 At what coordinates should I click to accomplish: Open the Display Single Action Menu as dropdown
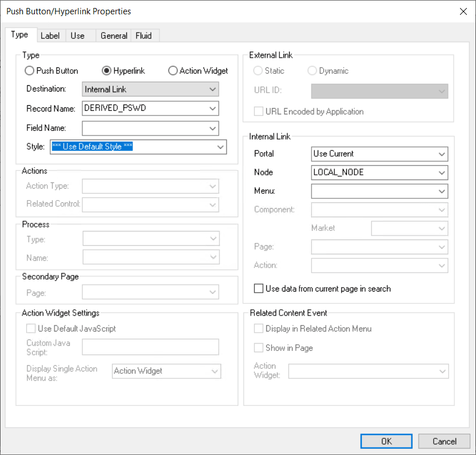(214, 371)
